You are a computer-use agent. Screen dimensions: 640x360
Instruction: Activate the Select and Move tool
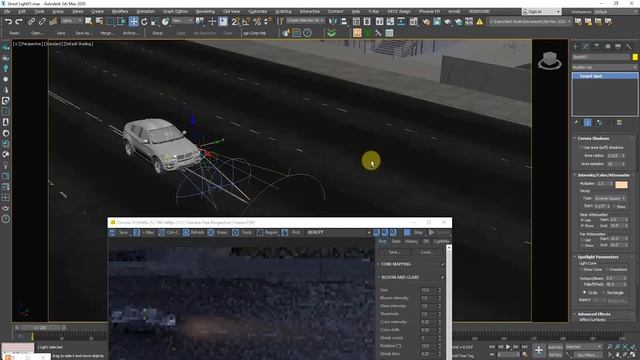[133, 21]
